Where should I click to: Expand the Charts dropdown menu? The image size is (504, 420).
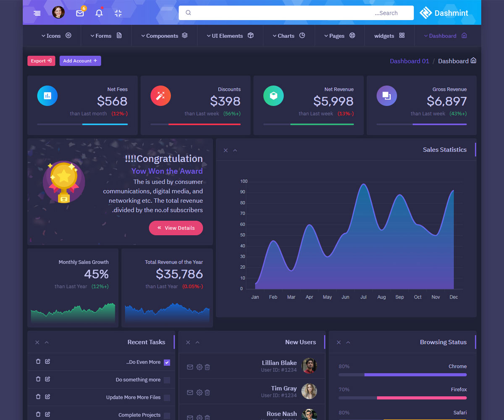(x=289, y=36)
